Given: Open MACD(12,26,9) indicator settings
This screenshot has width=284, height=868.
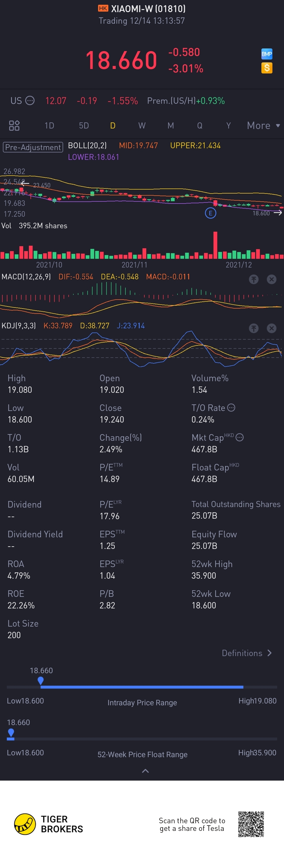Looking at the screenshot, I should [x=26, y=277].
